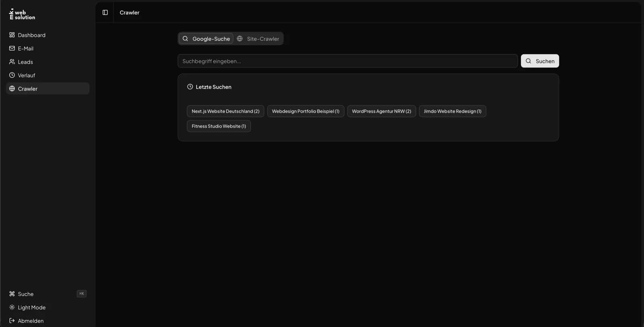Select recent search Fitness Studio Website
Viewport: 644px width, 327px height.
tap(219, 126)
